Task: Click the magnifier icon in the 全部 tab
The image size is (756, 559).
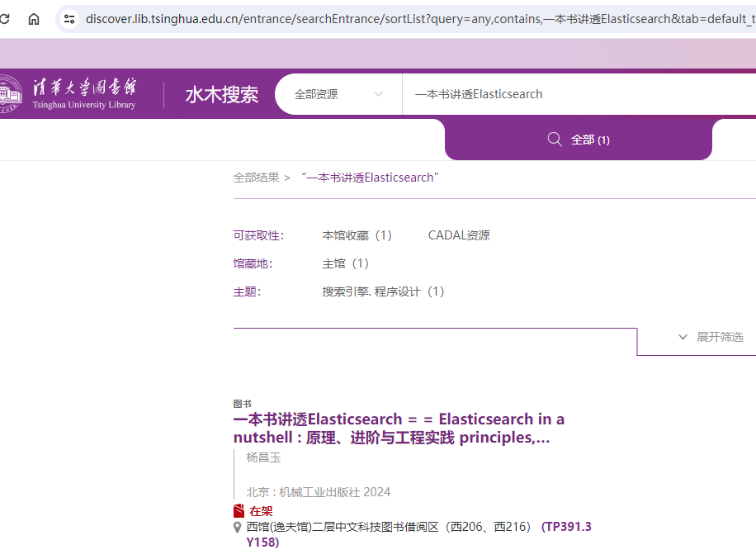Action: pyautogui.click(x=555, y=140)
